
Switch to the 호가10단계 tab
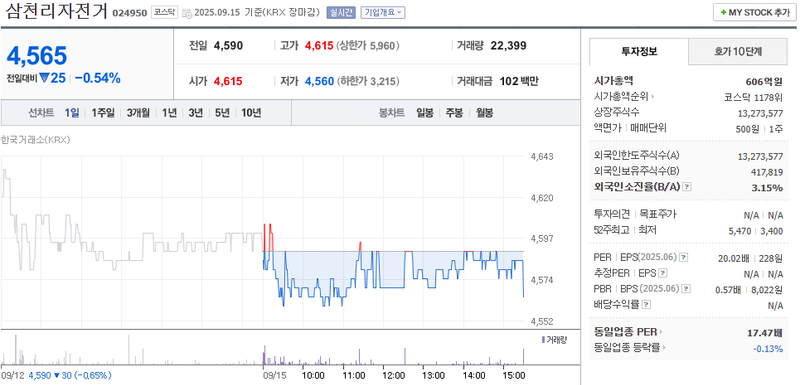(x=738, y=51)
